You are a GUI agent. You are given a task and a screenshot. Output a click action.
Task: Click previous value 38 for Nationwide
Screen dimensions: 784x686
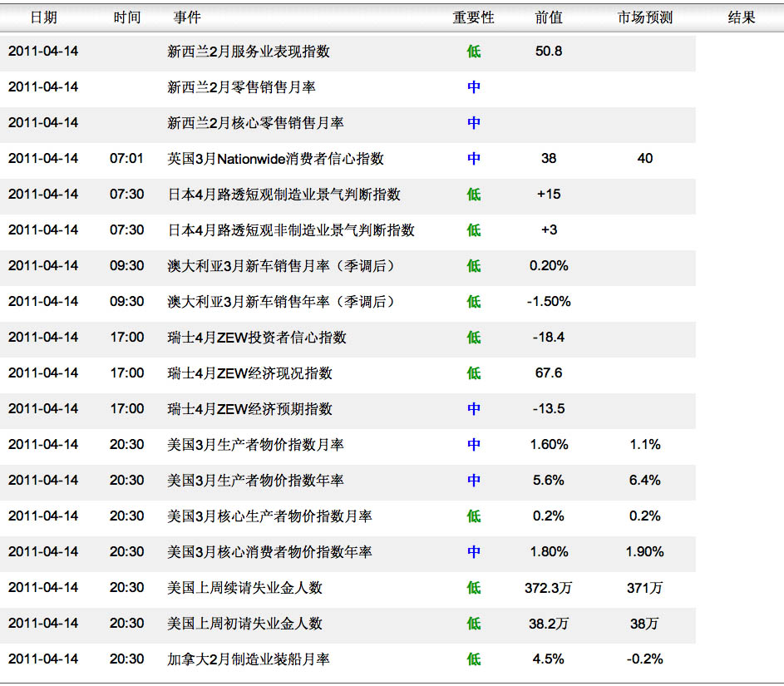[x=549, y=159]
